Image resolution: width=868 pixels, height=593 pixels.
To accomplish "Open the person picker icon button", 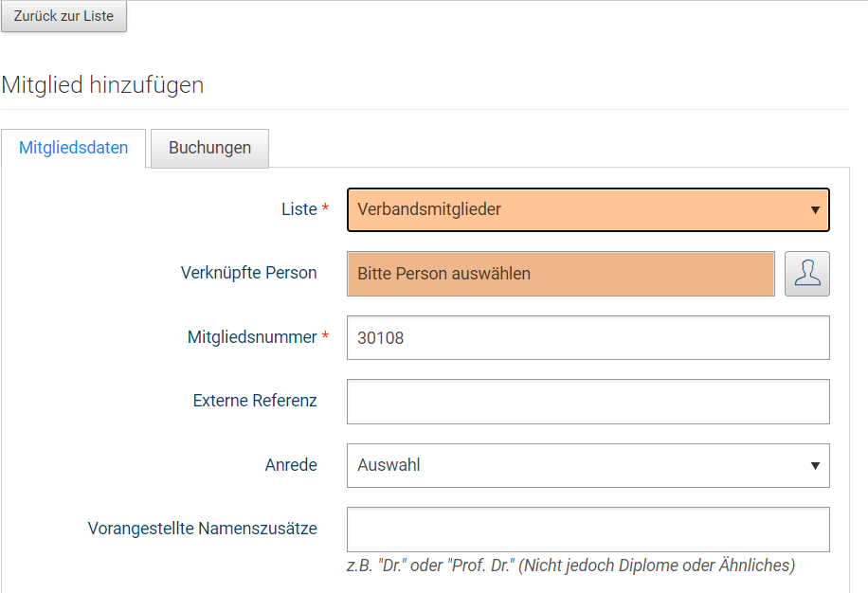I will point(806,274).
